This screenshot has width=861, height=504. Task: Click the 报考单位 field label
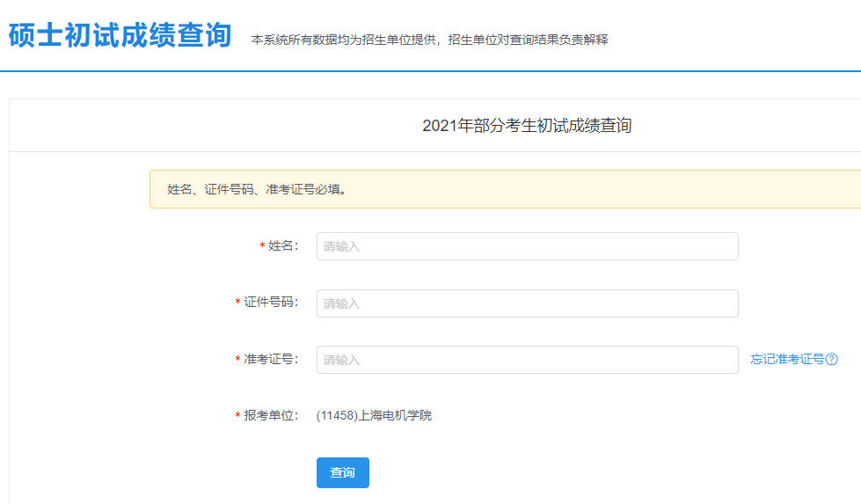click(271, 415)
